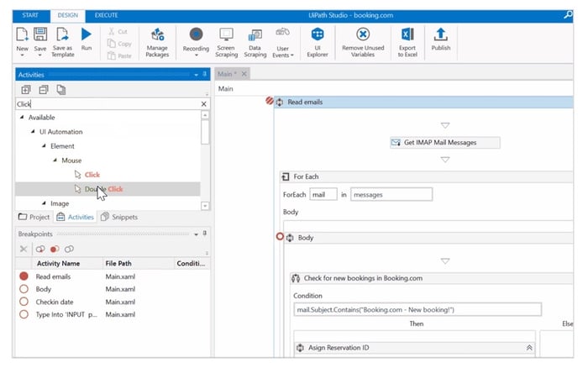Collapse the Mouse tree node
588x368 pixels.
click(x=55, y=160)
